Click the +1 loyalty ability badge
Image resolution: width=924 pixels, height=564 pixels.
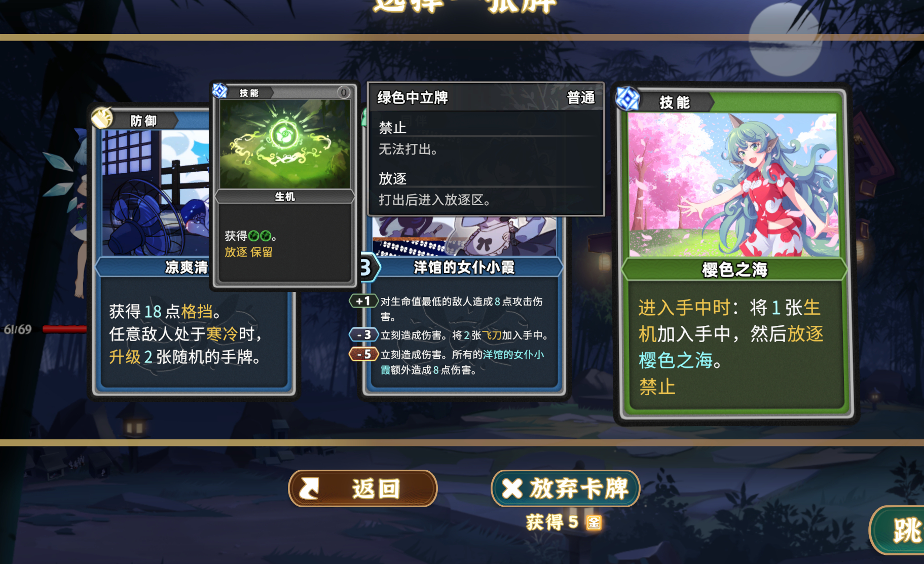point(363,301)
